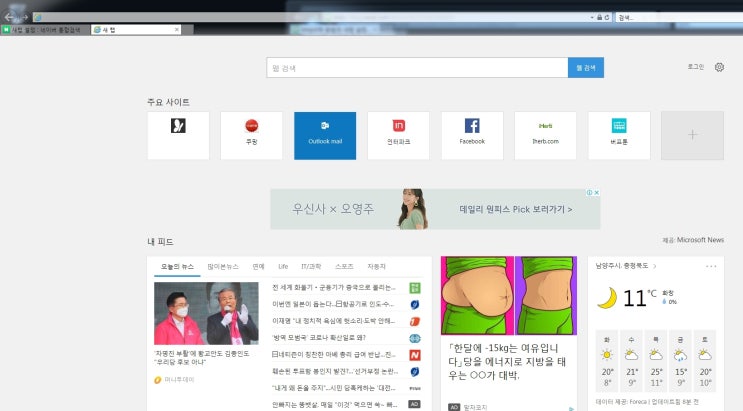Click the browser search box labeled 검색
Screen dimensions: 743x411
click(x=679, y=17)
